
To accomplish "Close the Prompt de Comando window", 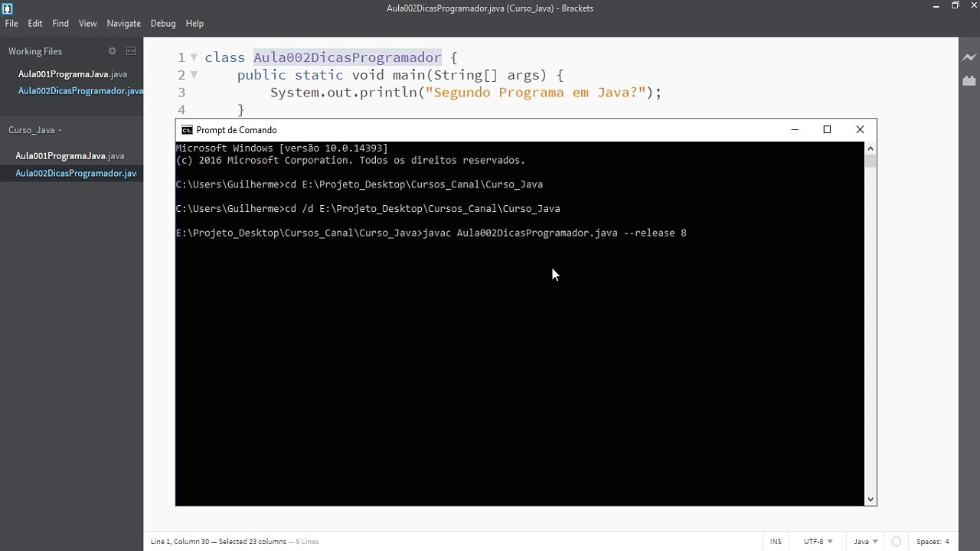I will point(860,130).
